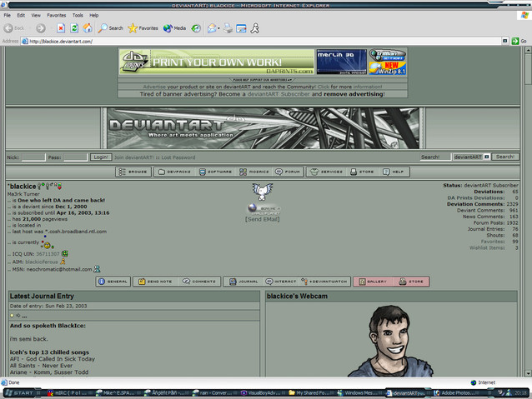This screenshot has height=399, width=532.
Task: Click the Nick input field
Action: click(x=33, y=157)
